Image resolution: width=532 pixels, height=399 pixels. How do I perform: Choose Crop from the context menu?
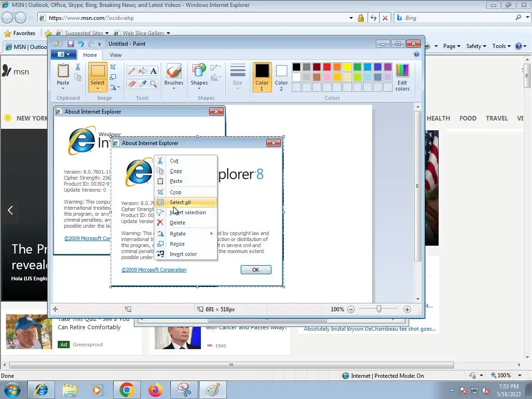point(186,192)
